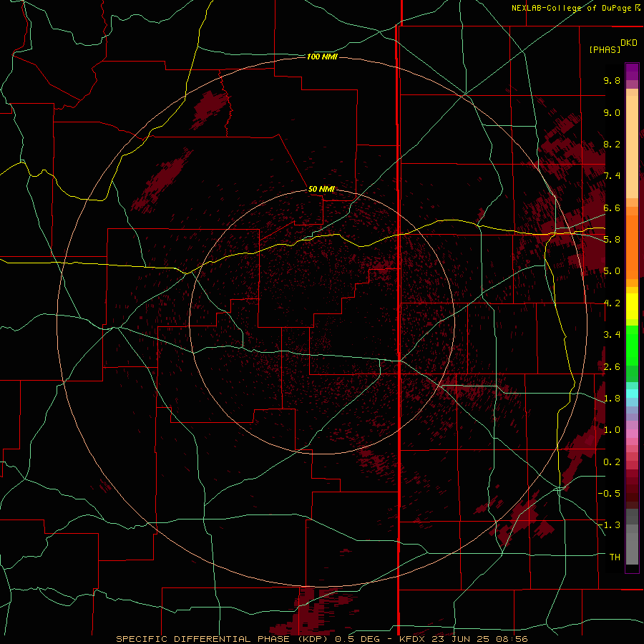This screenshot has width=644, height=644.
Task: Click the 3.4 value on the color scale
Action: point(612,335)
